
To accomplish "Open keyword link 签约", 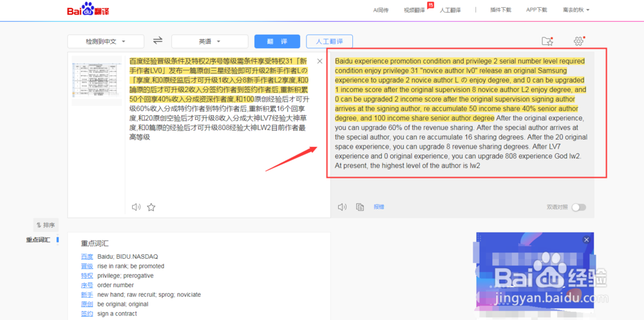I will (x=87, y=314).
